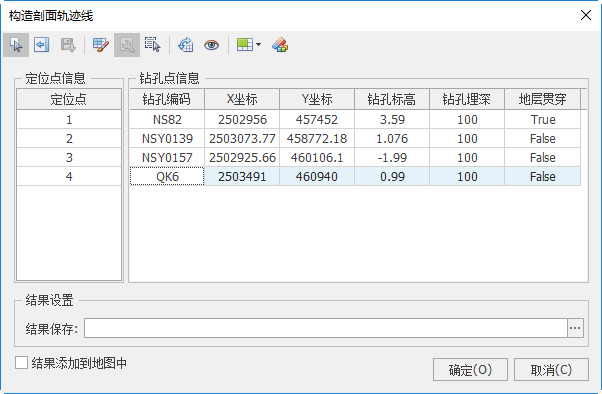Click the eraser clear icon
Screen dimensions: 602x394
click(x=280, y=45)
